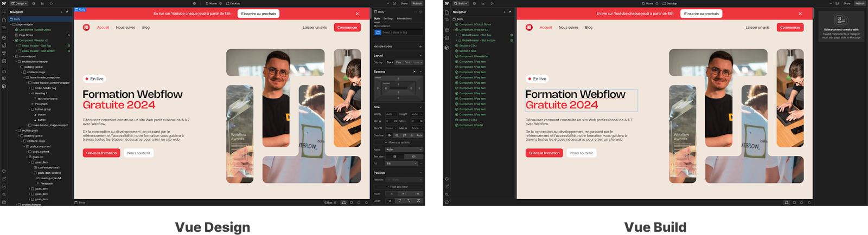Expand More size options
The width and height of the screenshot is (868, 235).
pyautogui.click(x=398, y=142)
